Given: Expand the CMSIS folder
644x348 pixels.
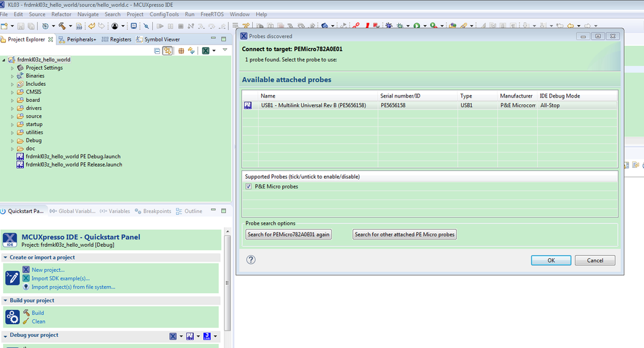Looking at the screenshot, I should [12, 92].
